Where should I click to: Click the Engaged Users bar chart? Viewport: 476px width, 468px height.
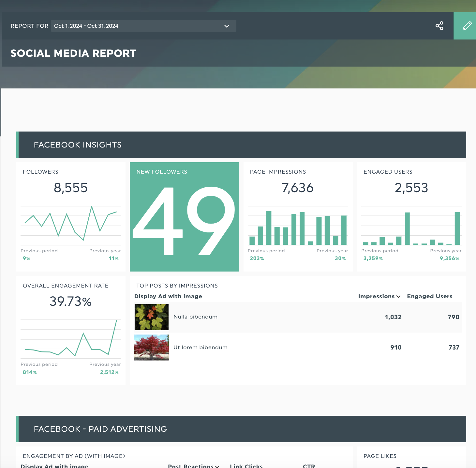(x=411, y=225)
